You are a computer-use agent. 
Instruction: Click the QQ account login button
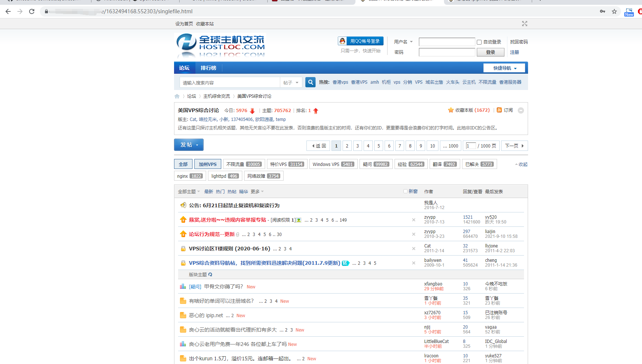click(x=361, y=41)
